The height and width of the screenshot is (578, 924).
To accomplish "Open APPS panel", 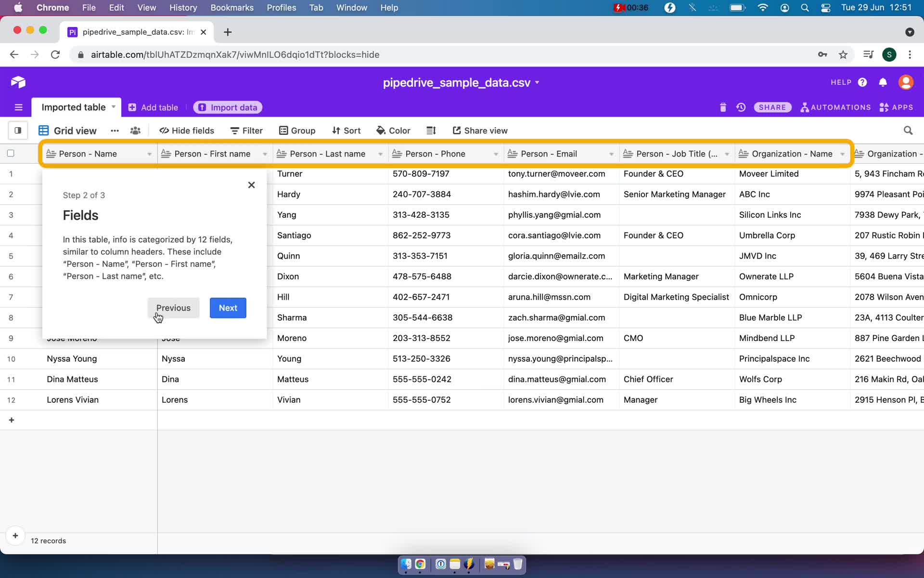I will [896, 107].
